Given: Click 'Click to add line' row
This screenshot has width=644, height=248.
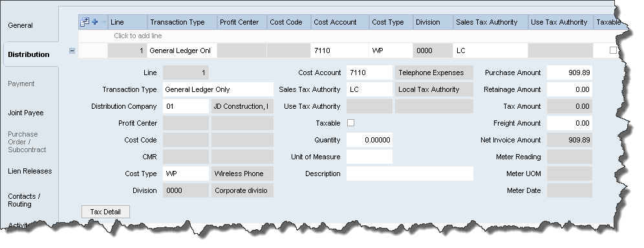Looking at the screenshot, I should pos(349,36).
